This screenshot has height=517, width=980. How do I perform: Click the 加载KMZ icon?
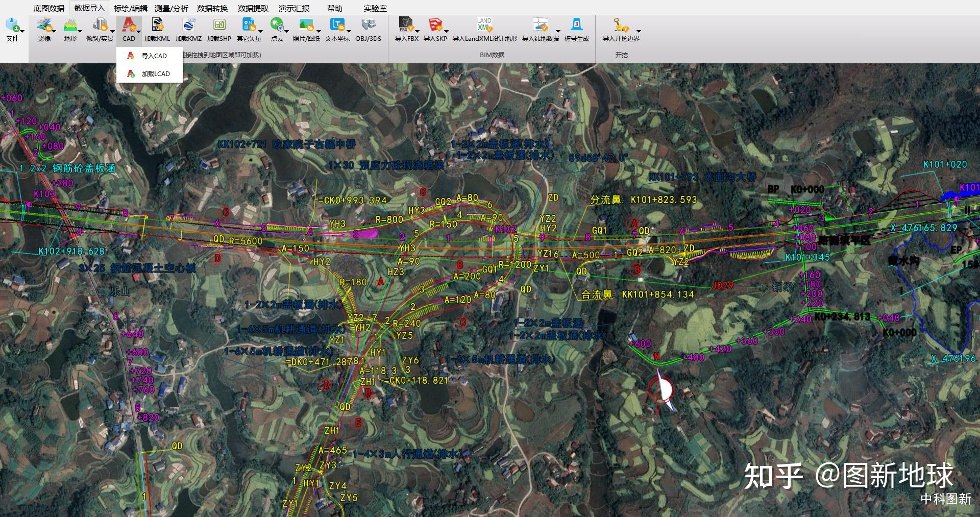click(x=188, y=25)
